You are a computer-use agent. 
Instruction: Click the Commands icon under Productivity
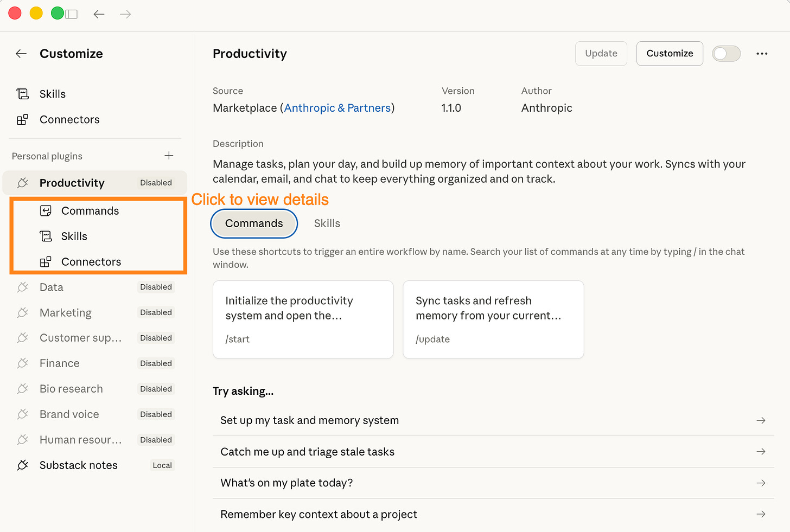(x=46, y=211)
